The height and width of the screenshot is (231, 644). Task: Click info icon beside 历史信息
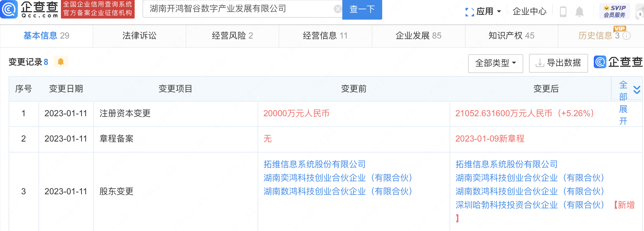pos(627,36)
